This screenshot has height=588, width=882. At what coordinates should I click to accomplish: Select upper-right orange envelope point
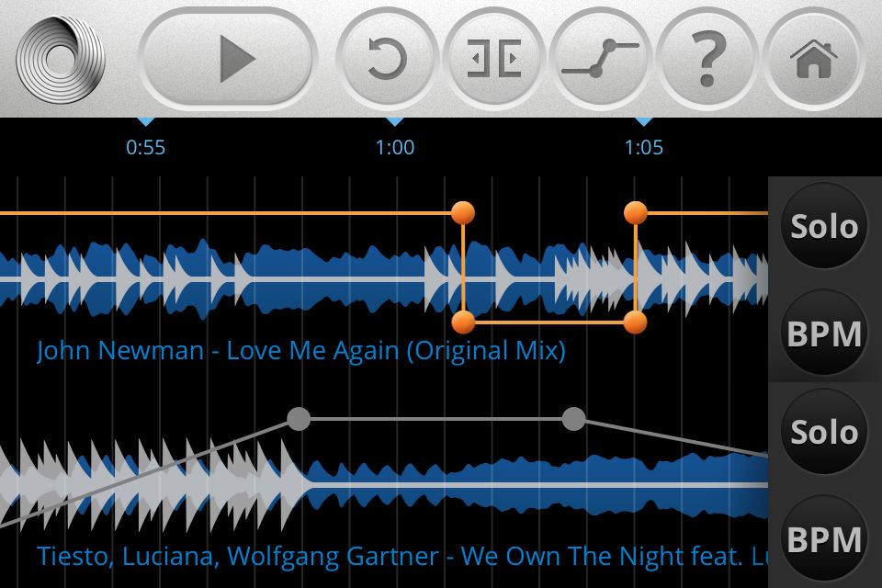tap(636, 213)
